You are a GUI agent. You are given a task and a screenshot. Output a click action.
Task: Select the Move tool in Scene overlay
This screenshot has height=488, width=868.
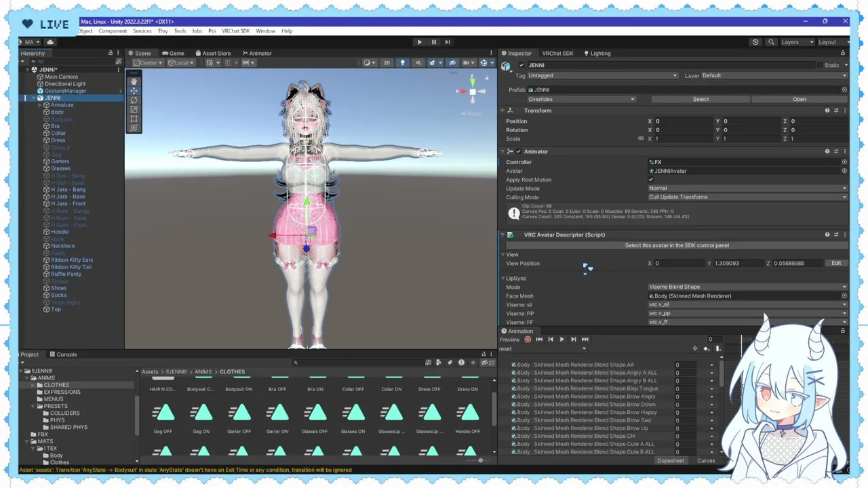point(134,91)
